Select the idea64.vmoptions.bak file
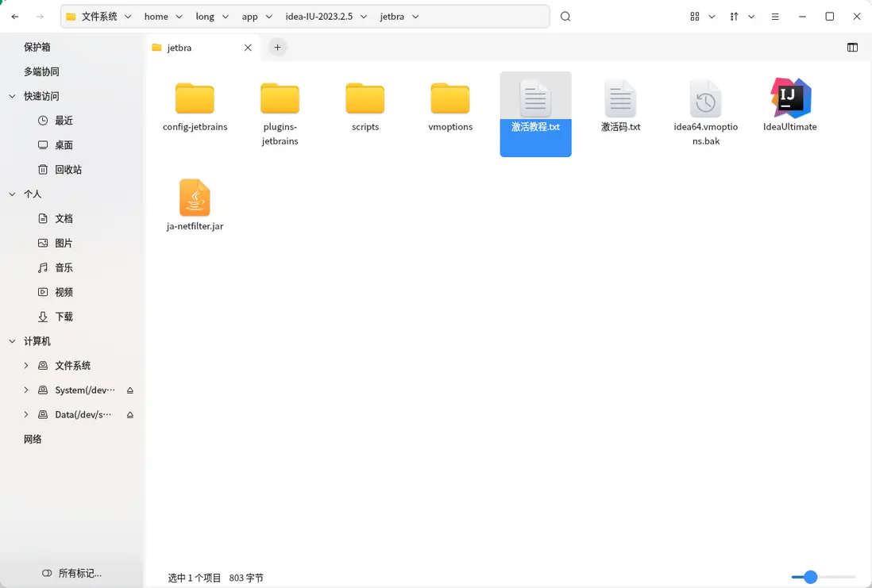Viewport: 872px width, 588px height. tap(706, 113)
